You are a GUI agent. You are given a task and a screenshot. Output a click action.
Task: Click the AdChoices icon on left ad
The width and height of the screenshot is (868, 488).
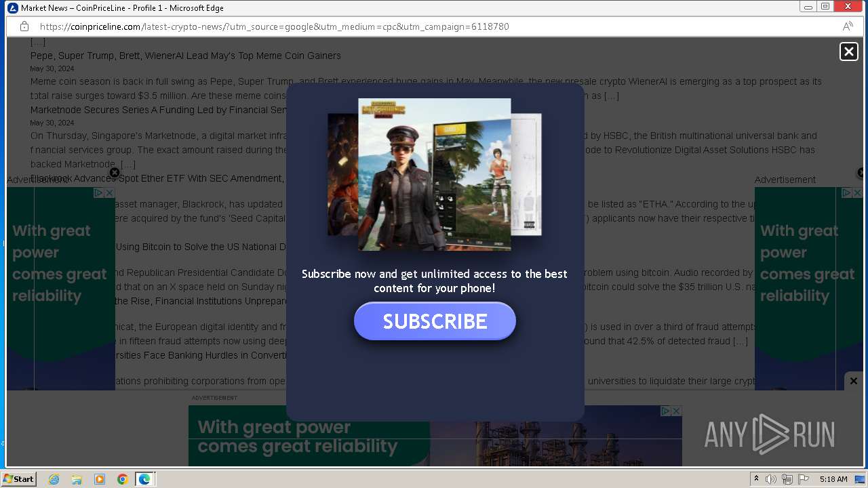point(98,193)
